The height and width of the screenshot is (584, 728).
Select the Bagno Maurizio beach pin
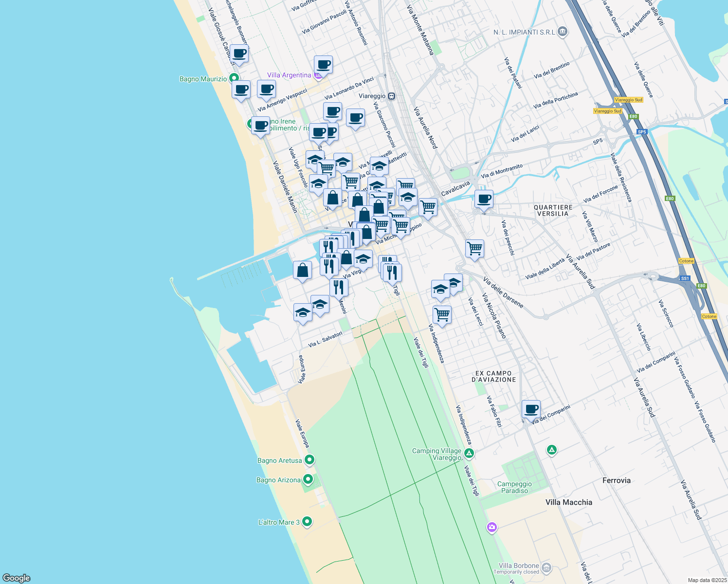(x=234, y=78)
